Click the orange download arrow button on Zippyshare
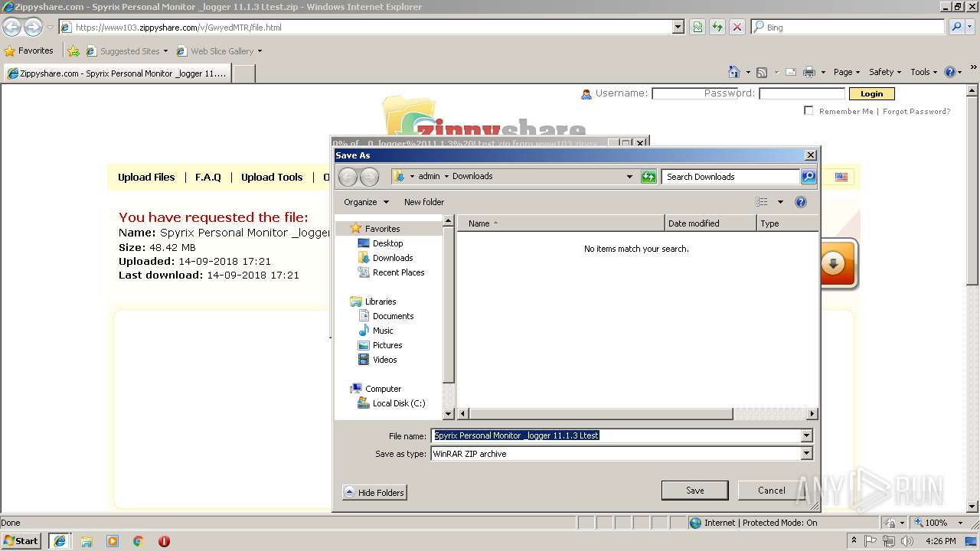 coord(833,264)
